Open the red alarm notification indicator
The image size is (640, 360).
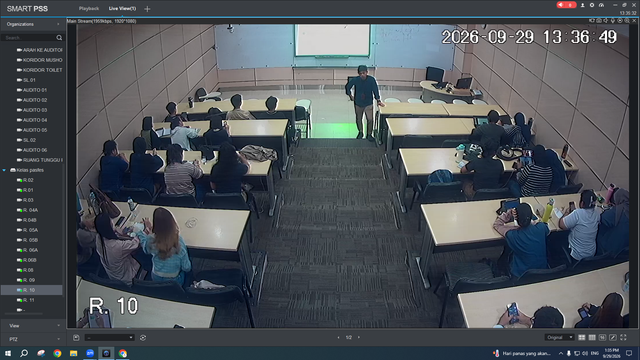coord(567,5)
